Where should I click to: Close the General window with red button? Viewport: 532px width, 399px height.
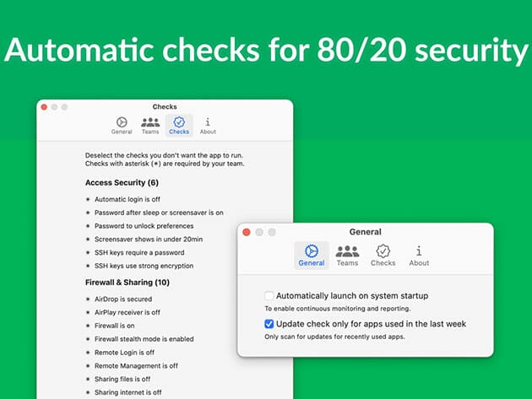click(x=246, y=232)
